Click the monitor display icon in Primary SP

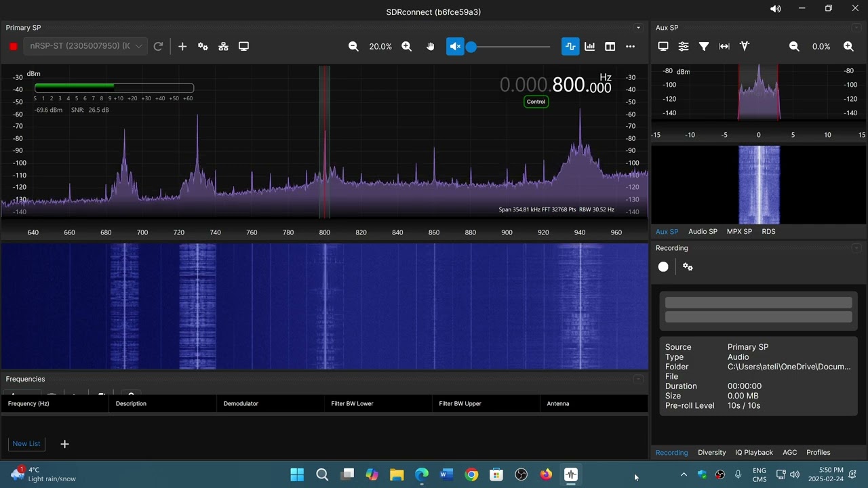point(243,46)
